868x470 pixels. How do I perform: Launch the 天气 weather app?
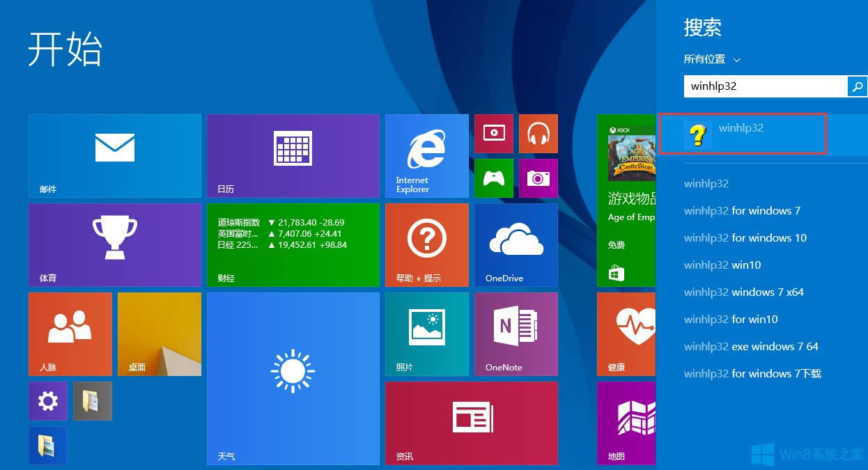click(293, 378)
